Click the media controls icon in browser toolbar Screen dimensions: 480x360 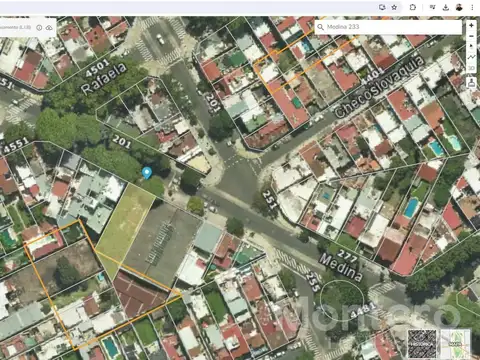[432, 7]
